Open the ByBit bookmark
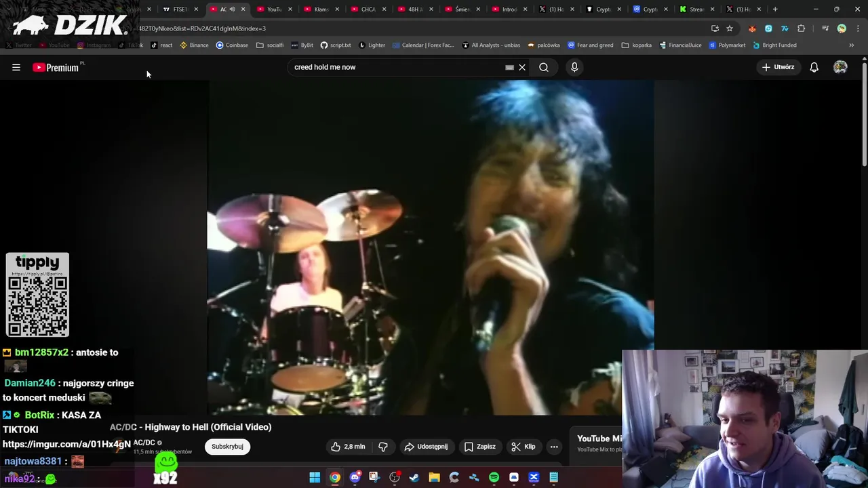Screen dimensions: 868x488 (302, 45)
